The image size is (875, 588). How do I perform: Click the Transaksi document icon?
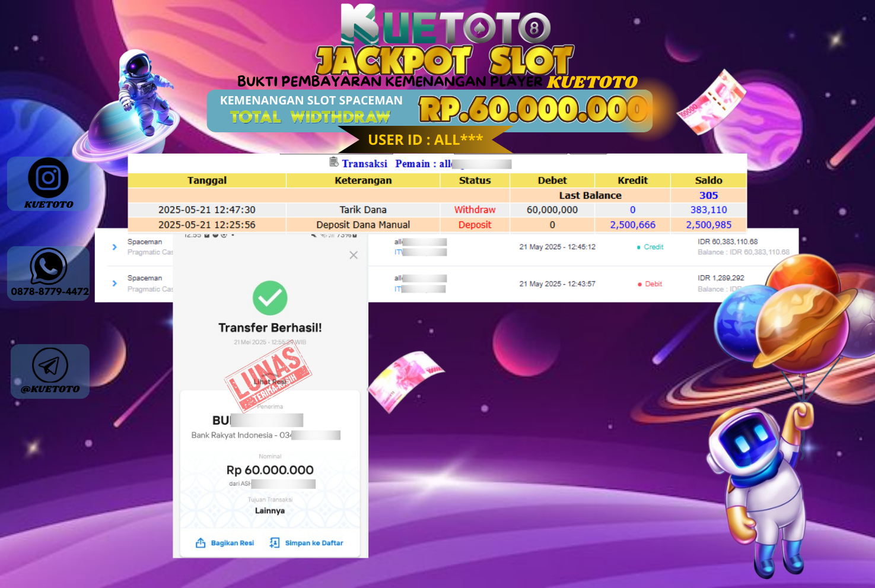[334, 162]
